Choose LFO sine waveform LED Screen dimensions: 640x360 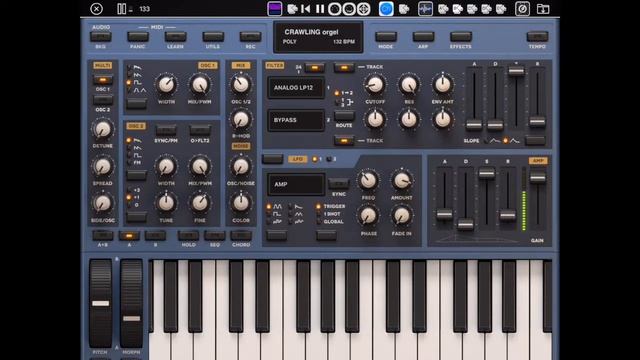click(269, 207)
